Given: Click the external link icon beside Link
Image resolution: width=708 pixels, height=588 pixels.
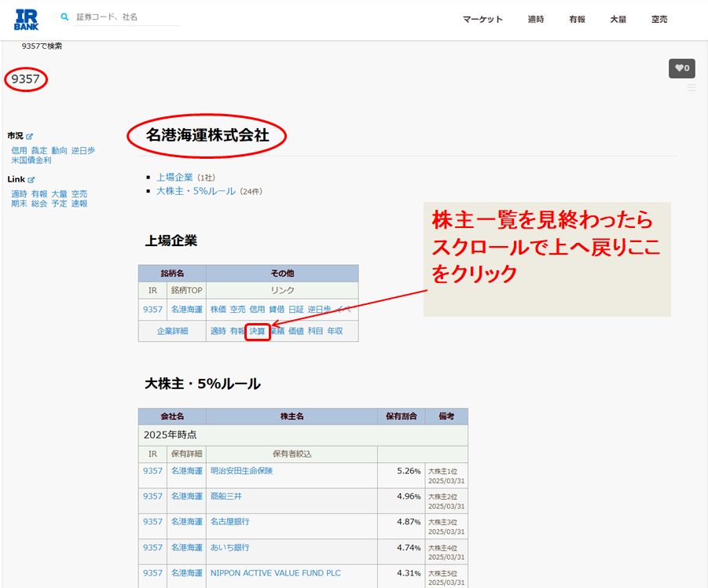Looking at the screenshot, I should click(x=32, y=180).
